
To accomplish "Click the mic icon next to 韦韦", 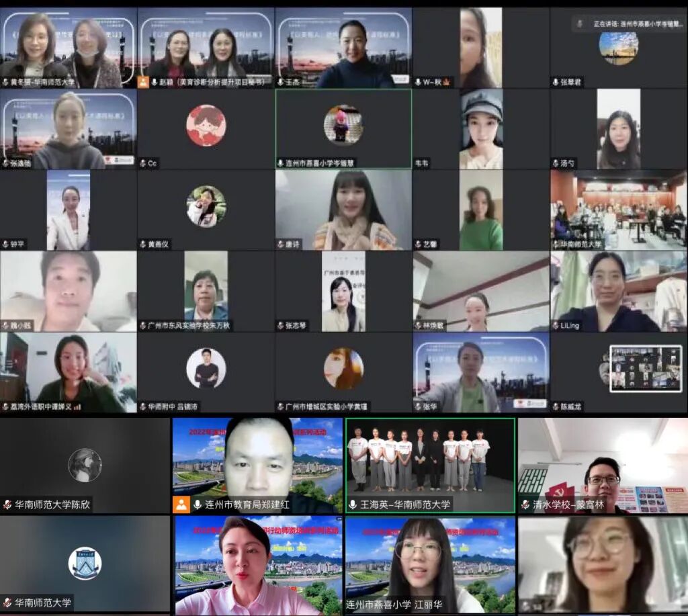I will coord(415,161).
